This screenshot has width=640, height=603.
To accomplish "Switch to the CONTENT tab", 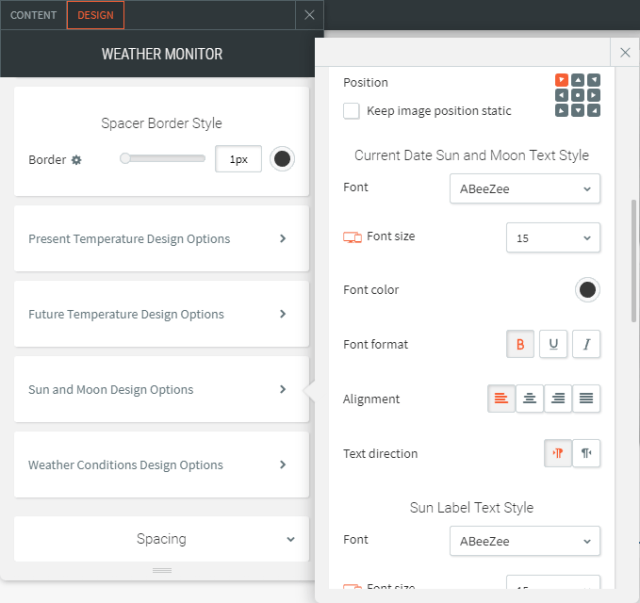I will point(33,15).
